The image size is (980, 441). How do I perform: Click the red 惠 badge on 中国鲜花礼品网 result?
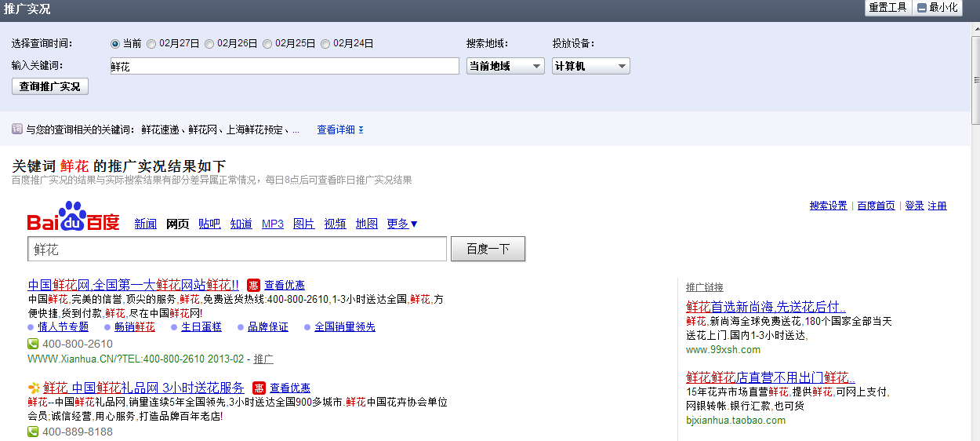[259, 388]
